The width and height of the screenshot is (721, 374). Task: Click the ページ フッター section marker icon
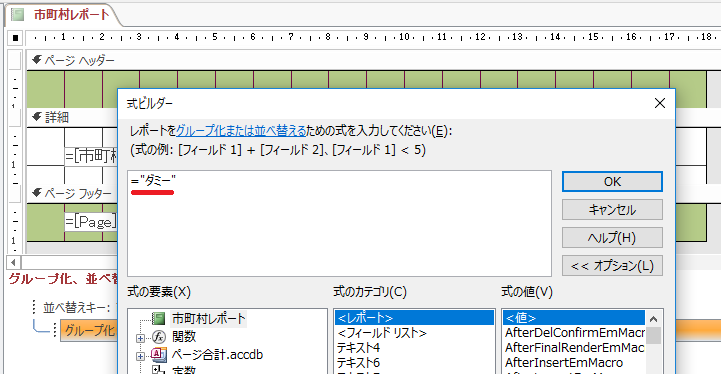[x=37, y=193]
